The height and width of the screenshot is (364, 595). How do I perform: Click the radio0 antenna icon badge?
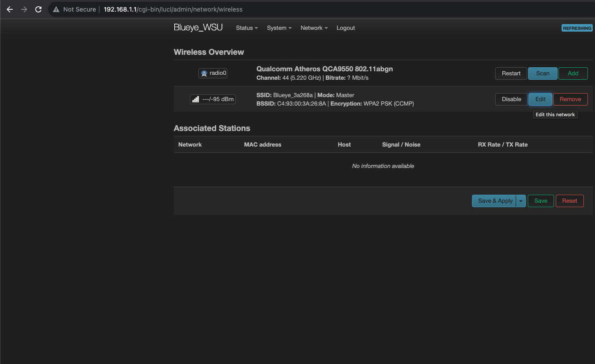point(213,73)
